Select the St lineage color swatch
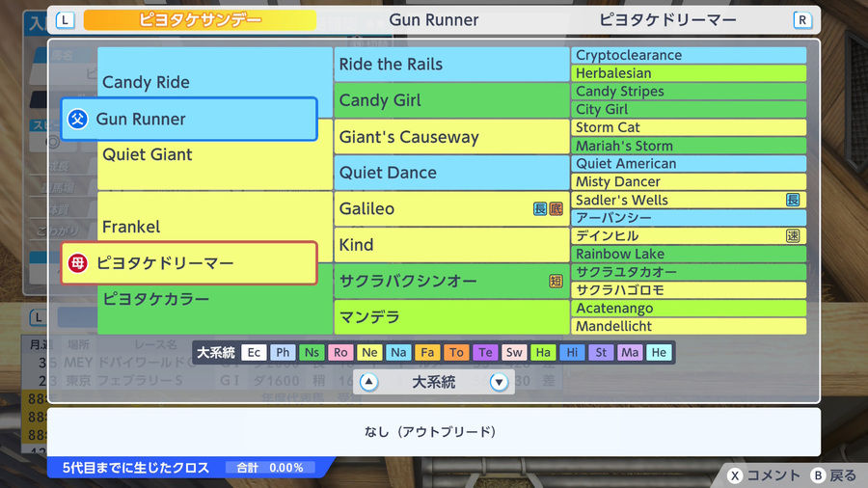The height and width of the screenshot is (488, 868). tap(601, 352)
